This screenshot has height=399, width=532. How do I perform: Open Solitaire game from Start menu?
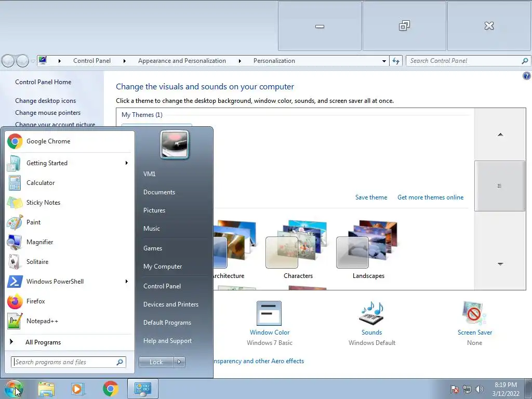(70, 262)
